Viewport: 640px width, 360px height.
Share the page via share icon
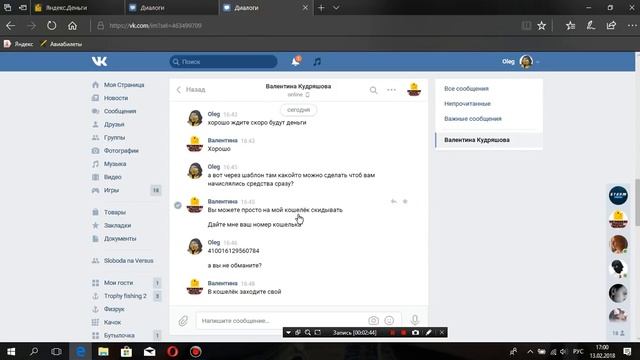611,26
